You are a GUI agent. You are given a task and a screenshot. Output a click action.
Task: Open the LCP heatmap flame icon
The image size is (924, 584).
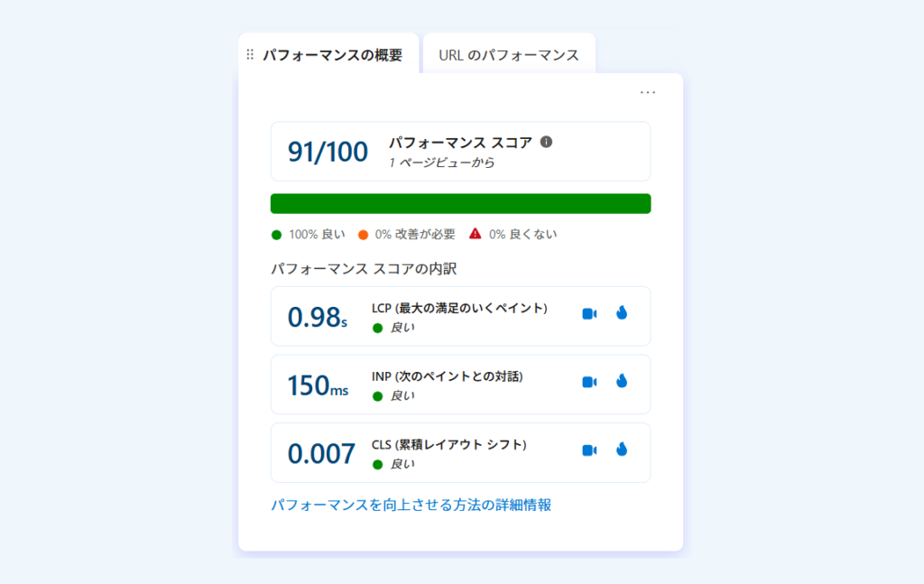pos(621,313)
